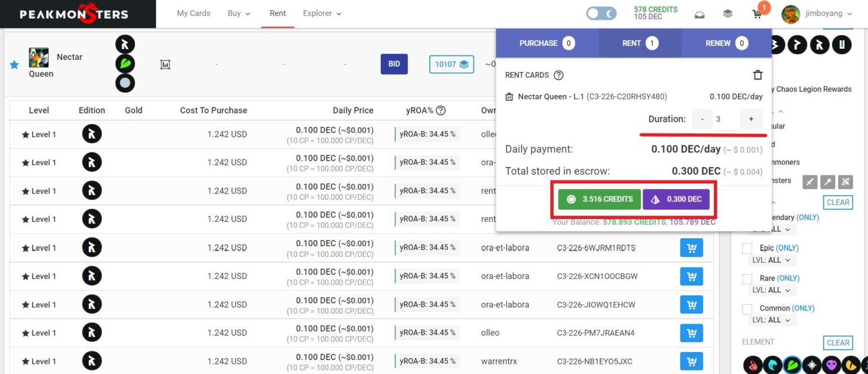The height and width of the screenshot is (374, 868).
Task: Open the shopping cart icon
Action: coord(757,14)
